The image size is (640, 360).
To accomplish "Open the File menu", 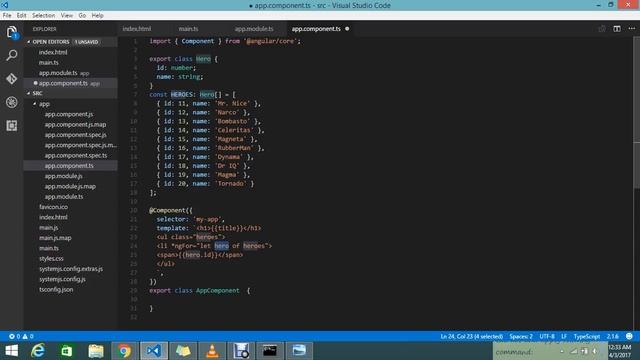I will (7, 16).
